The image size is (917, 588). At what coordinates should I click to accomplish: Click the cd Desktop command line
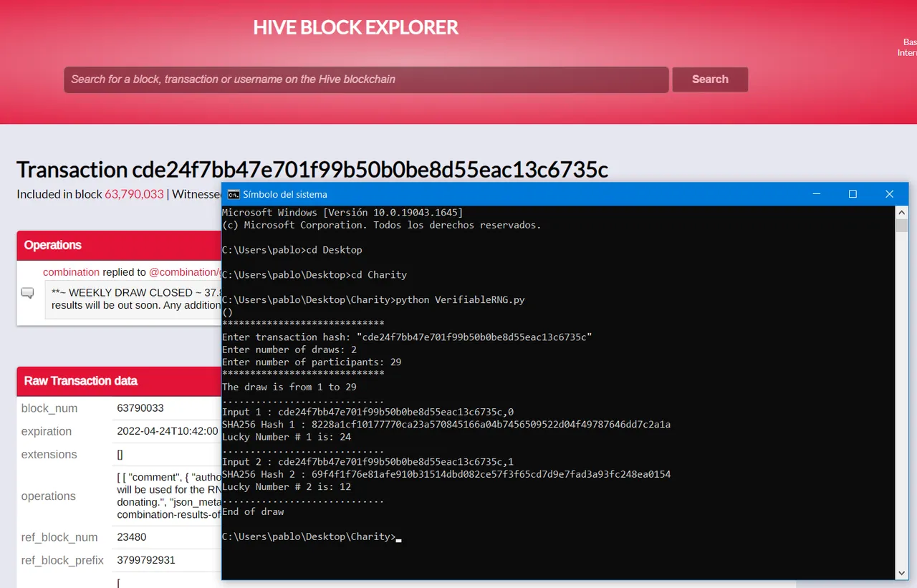pyautogui.click(x=292, y=250)
